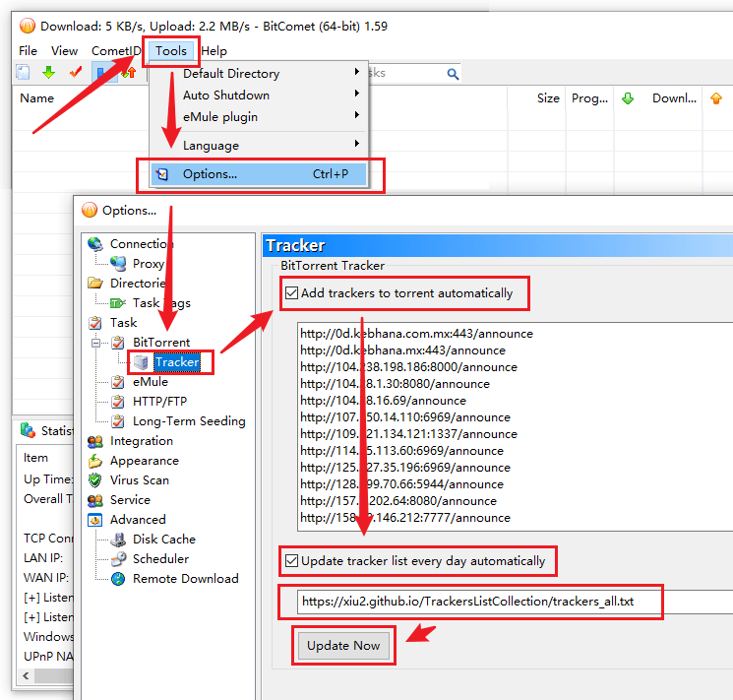The height and width of the screenshot is (700, 733).
Task: Click the green download arrow toolbar icon
Action: [x=48, y=73]
